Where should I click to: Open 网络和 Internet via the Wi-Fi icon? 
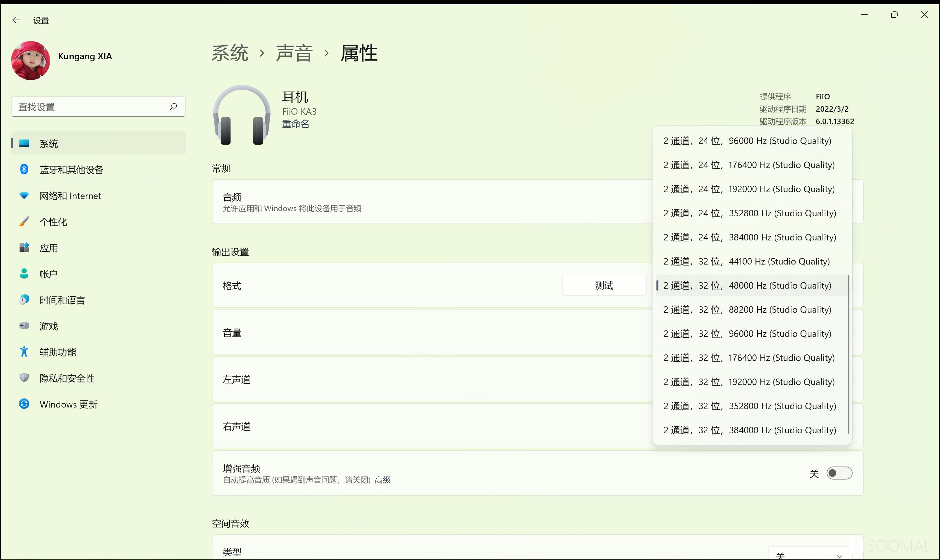point(24,195)
